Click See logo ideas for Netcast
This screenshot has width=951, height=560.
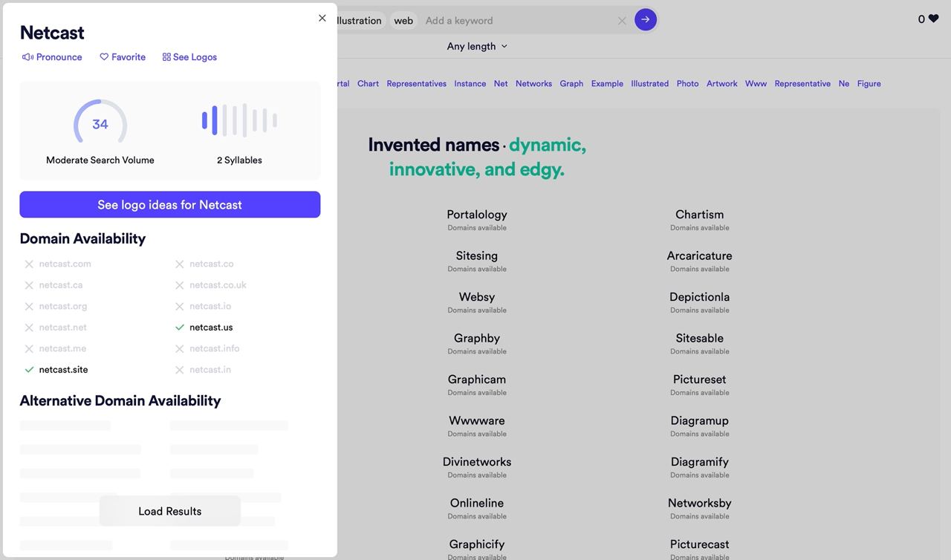pos(169,205)
